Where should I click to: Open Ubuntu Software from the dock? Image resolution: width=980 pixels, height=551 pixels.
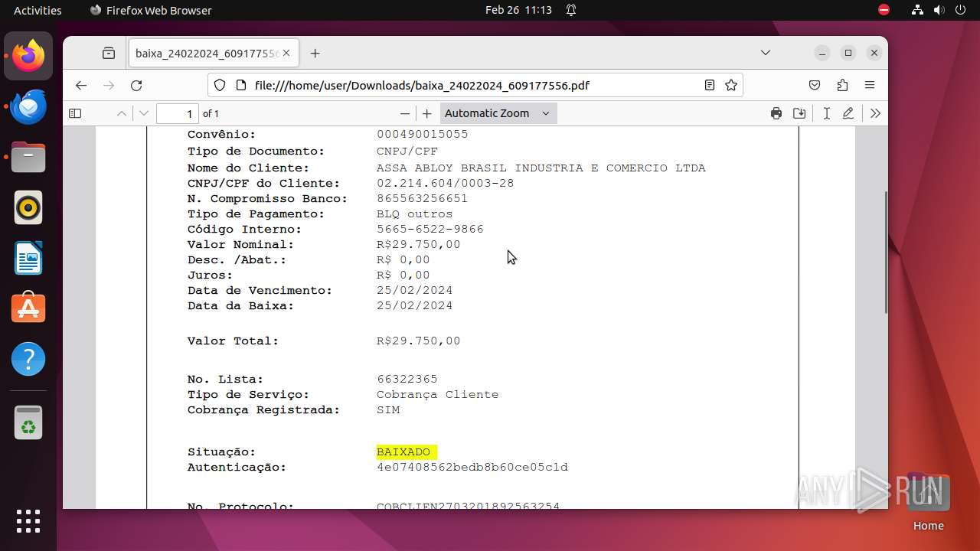point(28,308)
